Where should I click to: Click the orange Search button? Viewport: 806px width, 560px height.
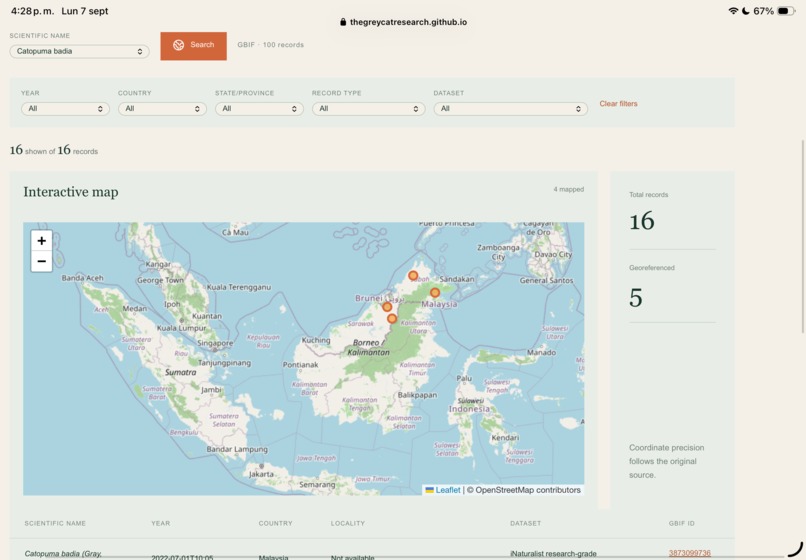(193, 46)
